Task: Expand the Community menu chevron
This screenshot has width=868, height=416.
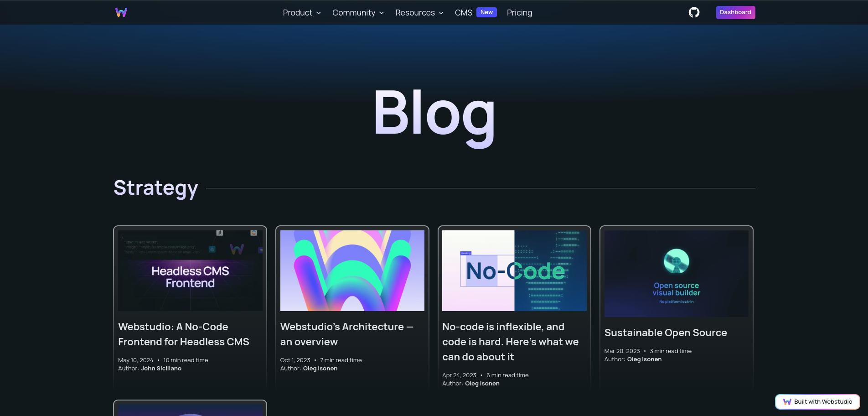Action: coord(382,13)
